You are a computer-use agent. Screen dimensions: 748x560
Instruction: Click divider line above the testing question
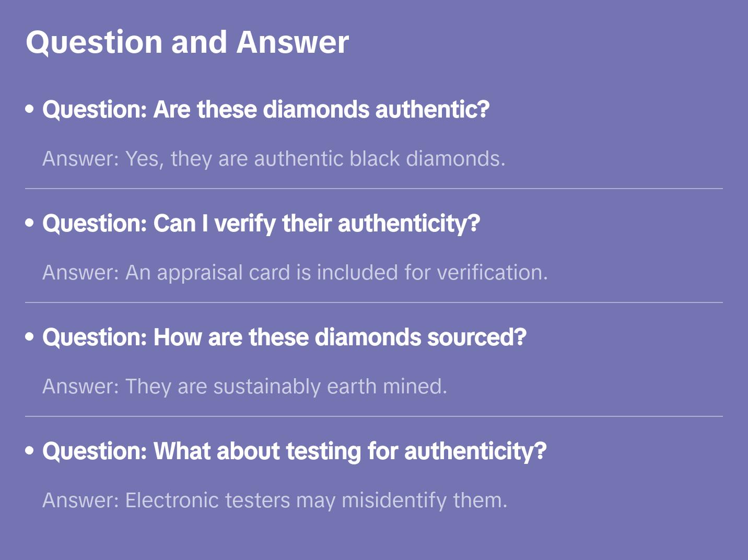(x=374, y=416)
